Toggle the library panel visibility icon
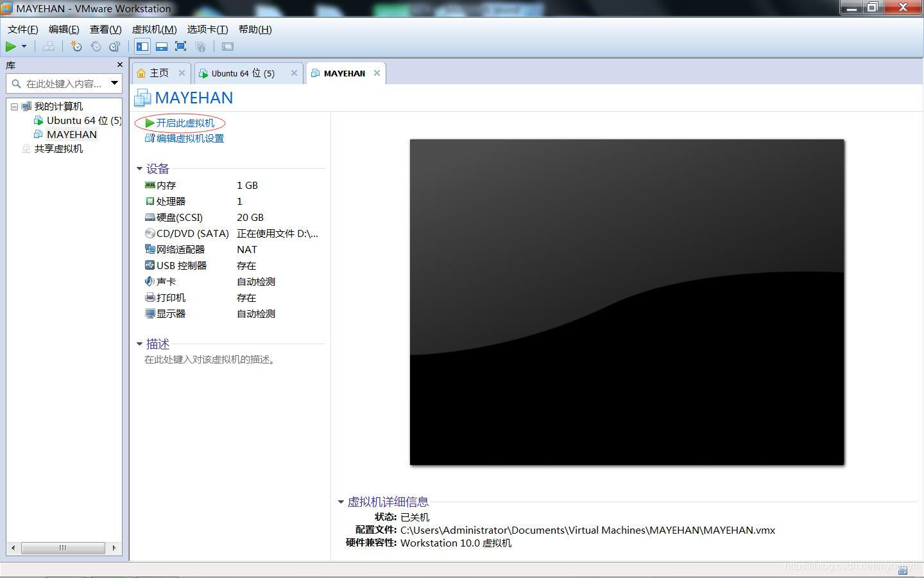The height and width of the screenshot is (578, 924). click(x=142, y=46)
